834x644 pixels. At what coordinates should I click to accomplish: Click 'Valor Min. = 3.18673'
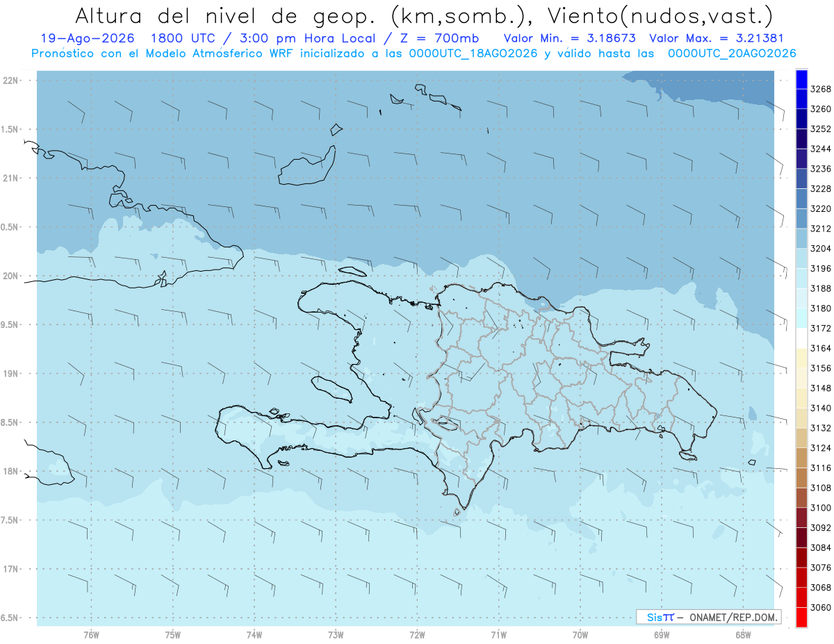click(x=569, y=38)
